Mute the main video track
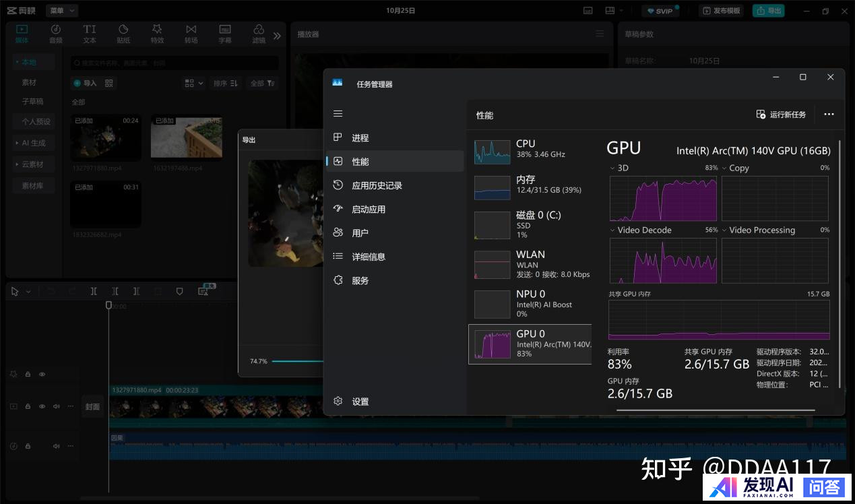This screenshot has height=504, width=855. (x=56, y=406)
